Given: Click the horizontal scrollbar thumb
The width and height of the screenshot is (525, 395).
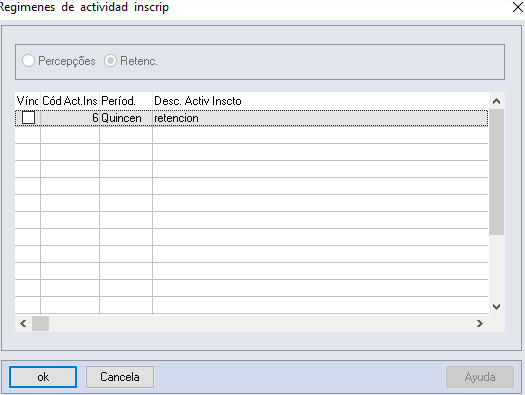Looking at the screenshot, I should pos(41,323).
